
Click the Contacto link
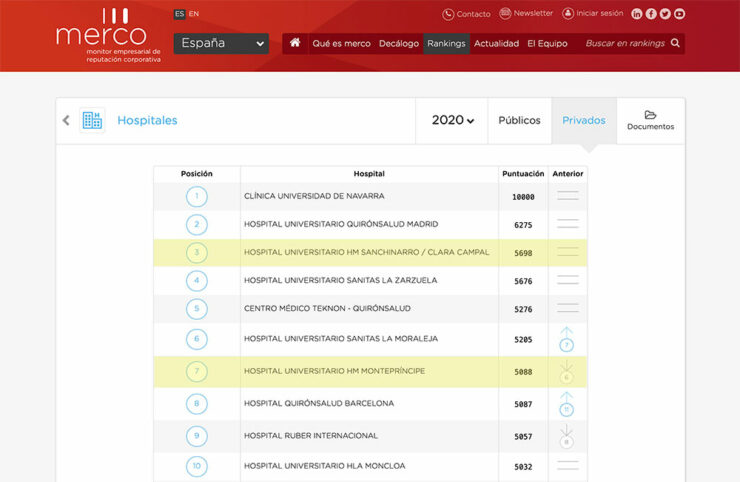[473, 14]
